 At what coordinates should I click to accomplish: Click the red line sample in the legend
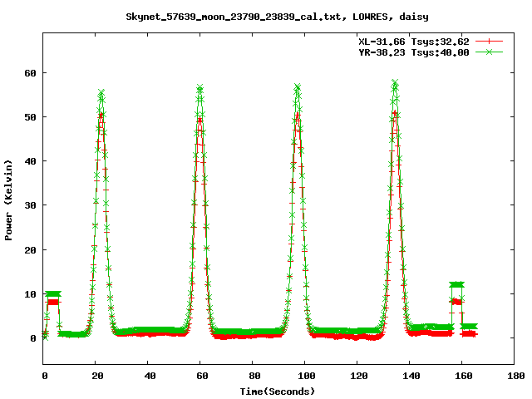click(489, 42)
